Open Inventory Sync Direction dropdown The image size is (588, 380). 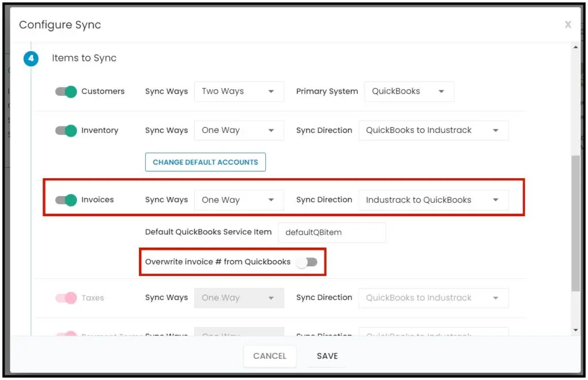point(434,130)
